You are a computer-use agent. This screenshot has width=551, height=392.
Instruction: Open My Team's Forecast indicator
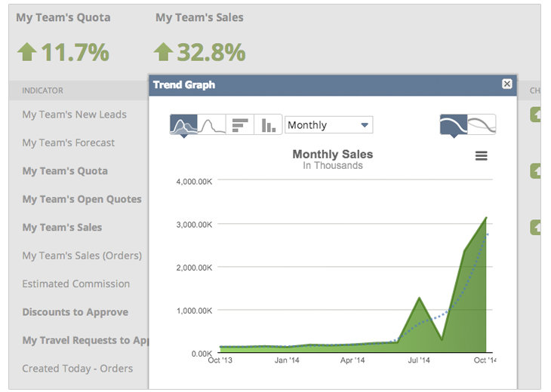tap(69, 142)
